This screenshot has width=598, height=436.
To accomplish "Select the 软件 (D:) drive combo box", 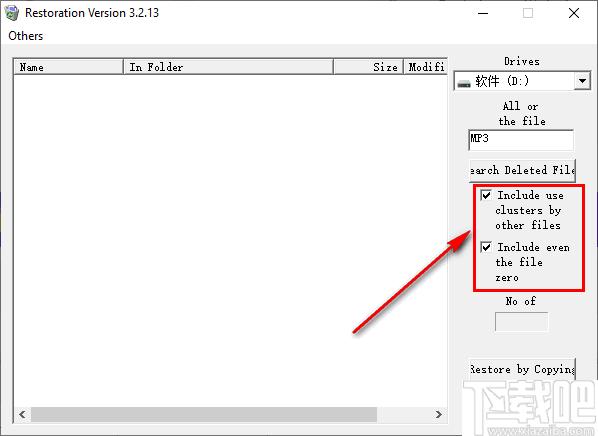I will coord(522,81).
